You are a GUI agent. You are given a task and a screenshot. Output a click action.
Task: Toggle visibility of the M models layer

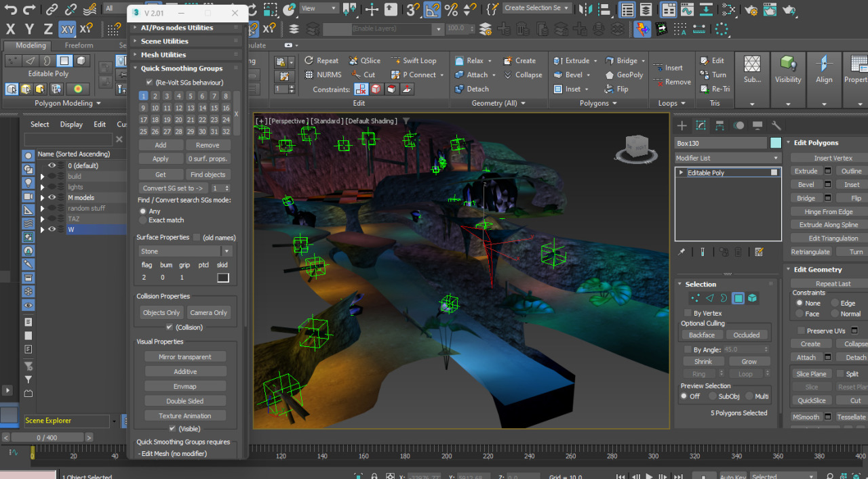(52, 198)
